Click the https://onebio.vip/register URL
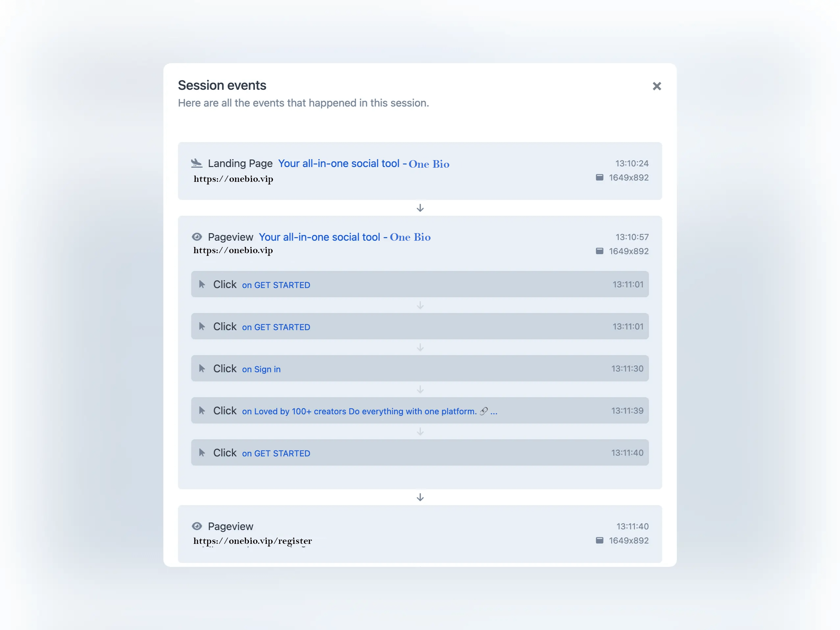This screenshot has height=630, width=840. (x=252, y=541)
